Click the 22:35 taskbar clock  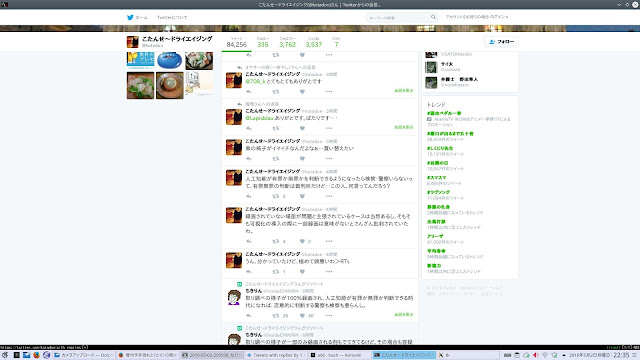621,355
